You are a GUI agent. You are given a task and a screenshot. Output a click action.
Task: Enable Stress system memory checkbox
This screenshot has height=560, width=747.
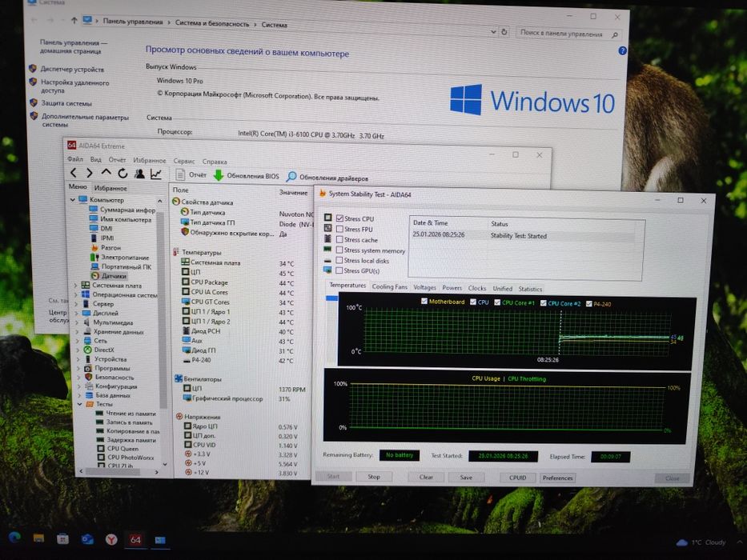pyautogui.click(x=339, y=250)
